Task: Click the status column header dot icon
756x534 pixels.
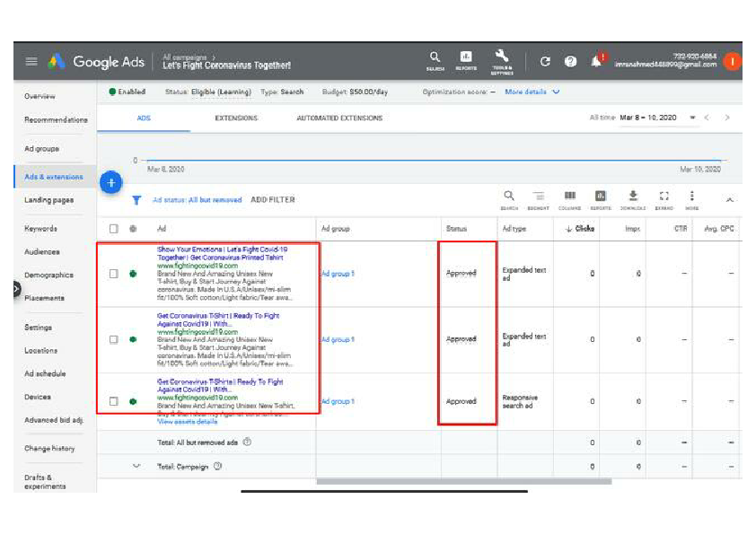Action: click(133, 229)
